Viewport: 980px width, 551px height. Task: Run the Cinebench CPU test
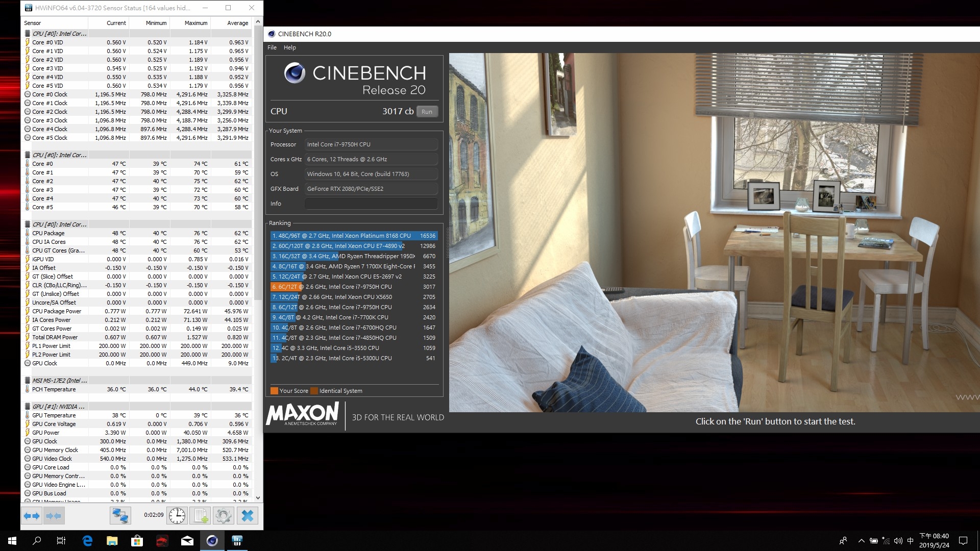tap(427, 112)
